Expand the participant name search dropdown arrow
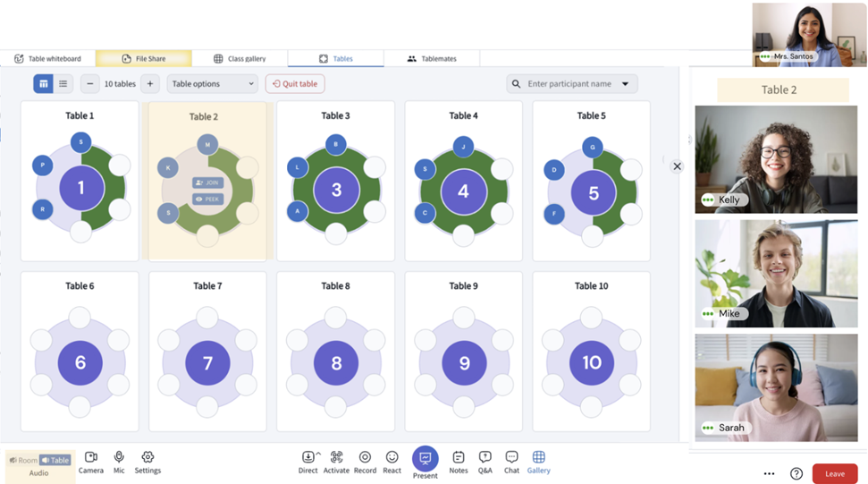 point(625,83)
